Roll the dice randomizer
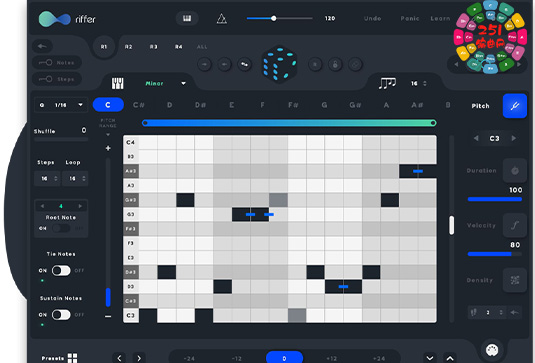 (x=279, y=64)
